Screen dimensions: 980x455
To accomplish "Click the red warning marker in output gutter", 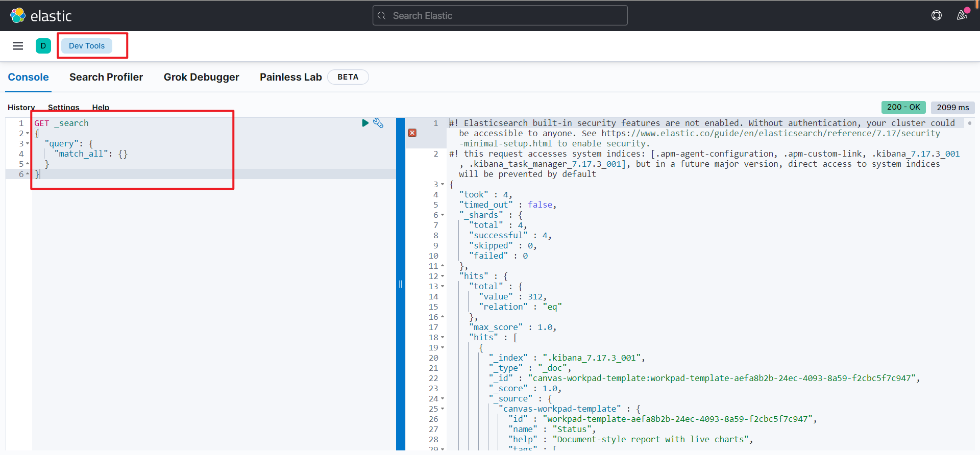I will pyautogui.click(x=412, y=133).
